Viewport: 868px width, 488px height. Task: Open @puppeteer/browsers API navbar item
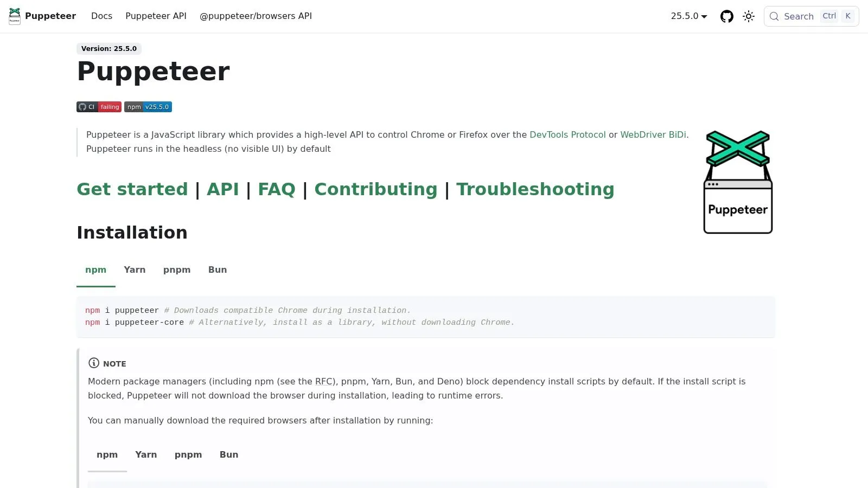256,16
